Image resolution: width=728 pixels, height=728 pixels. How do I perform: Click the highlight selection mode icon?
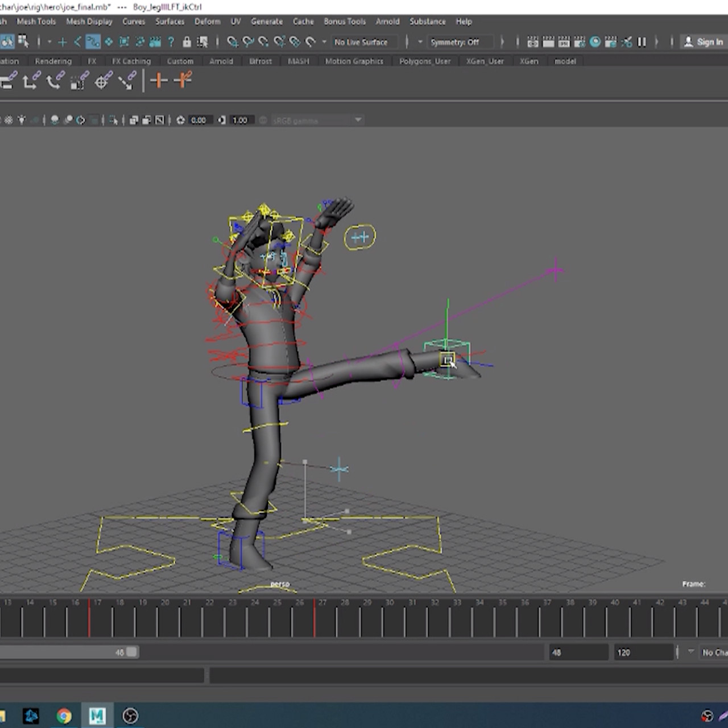pyautogui.click(x=202, y=42)
